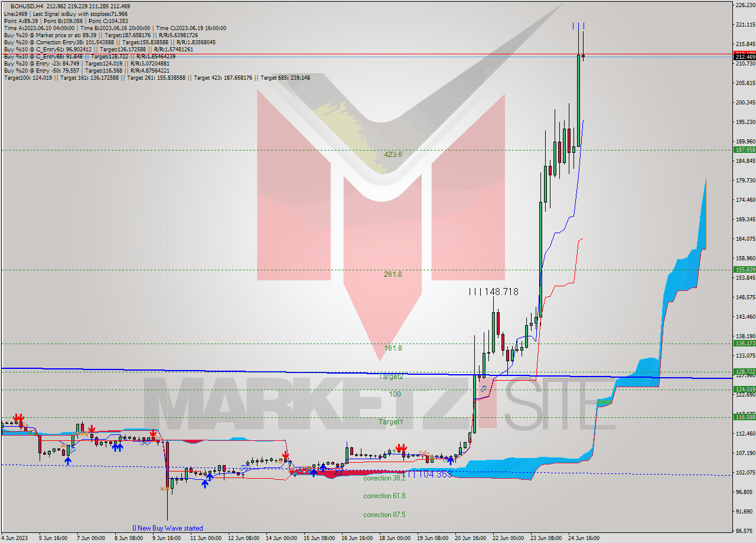Click the 100 Fibonacci level label
This screenshot has width=756, height=543.
(x=395, y=394)
